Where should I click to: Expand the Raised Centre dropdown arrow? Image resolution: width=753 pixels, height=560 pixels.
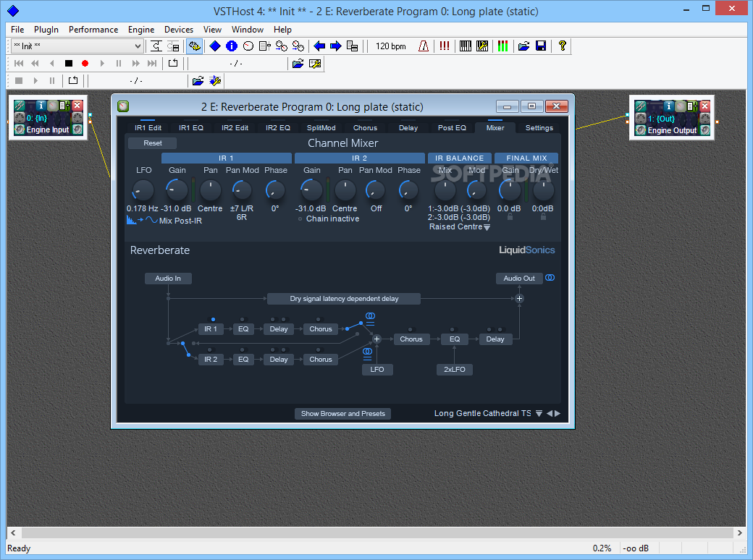[x=487, y=227]
